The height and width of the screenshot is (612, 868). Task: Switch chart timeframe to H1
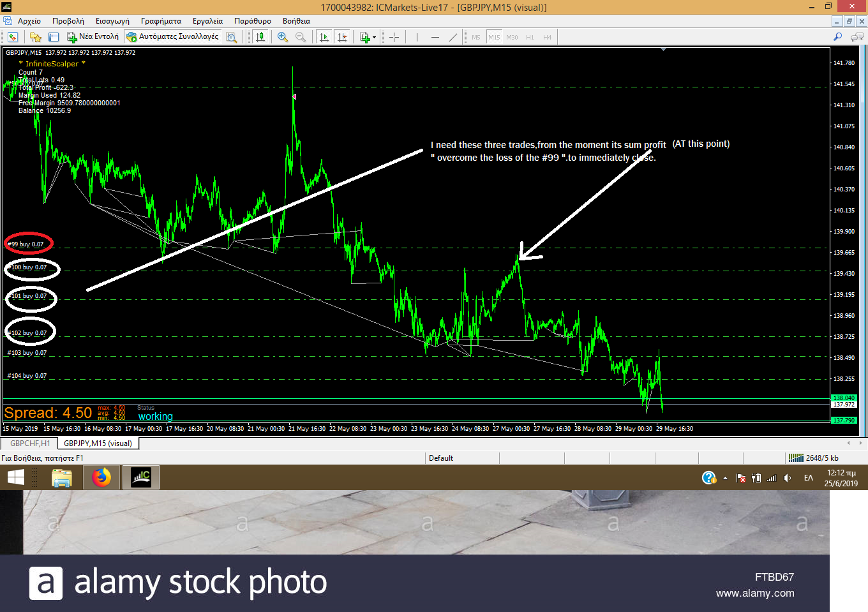pos(530,37)
